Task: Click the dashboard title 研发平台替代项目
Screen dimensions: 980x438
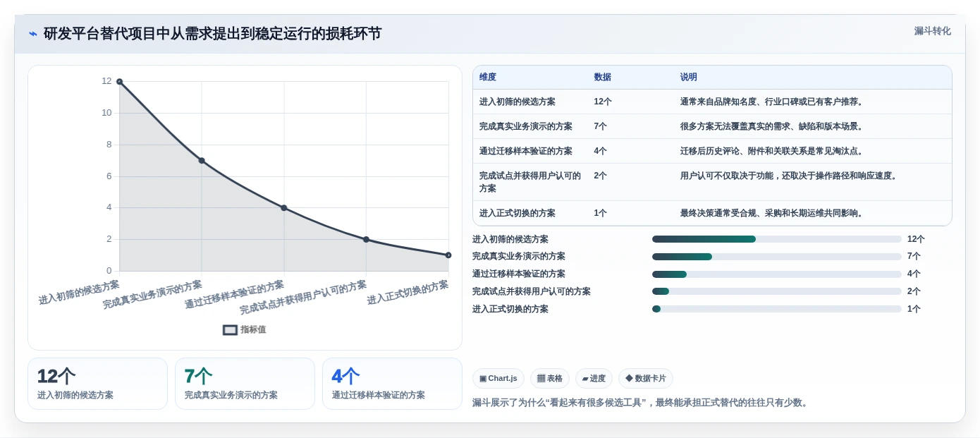Action: (x=212, y=33)
